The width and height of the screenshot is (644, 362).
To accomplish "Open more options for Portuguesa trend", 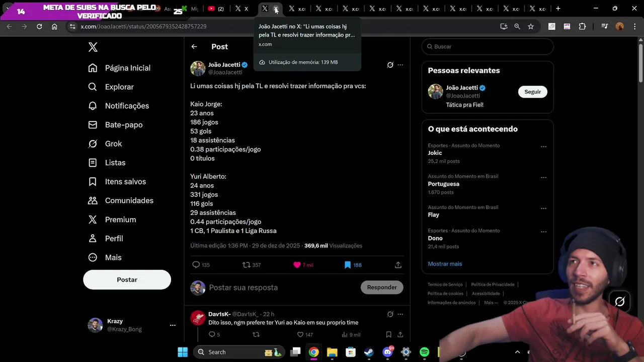I will click(543, 177).
